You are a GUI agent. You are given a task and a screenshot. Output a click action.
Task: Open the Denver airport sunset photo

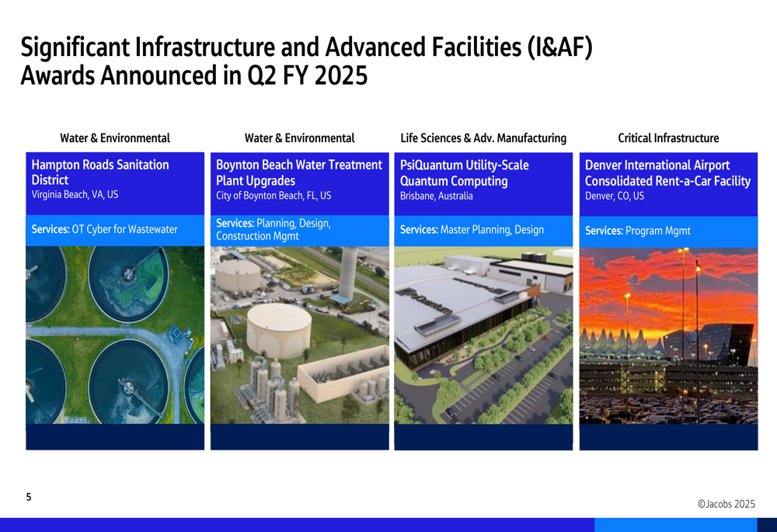pos(668,336)
